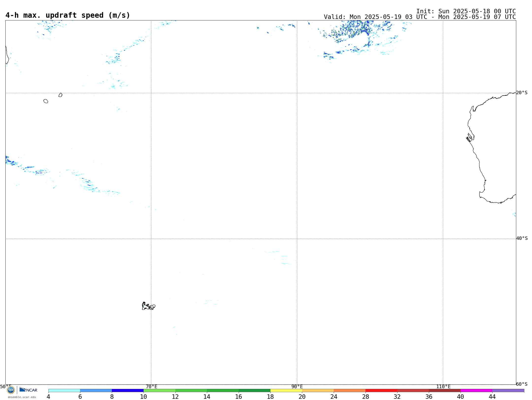Click the muted red 32-36 colorbar swatch
This screenshot has height=400, width=532.
[413, 391]
